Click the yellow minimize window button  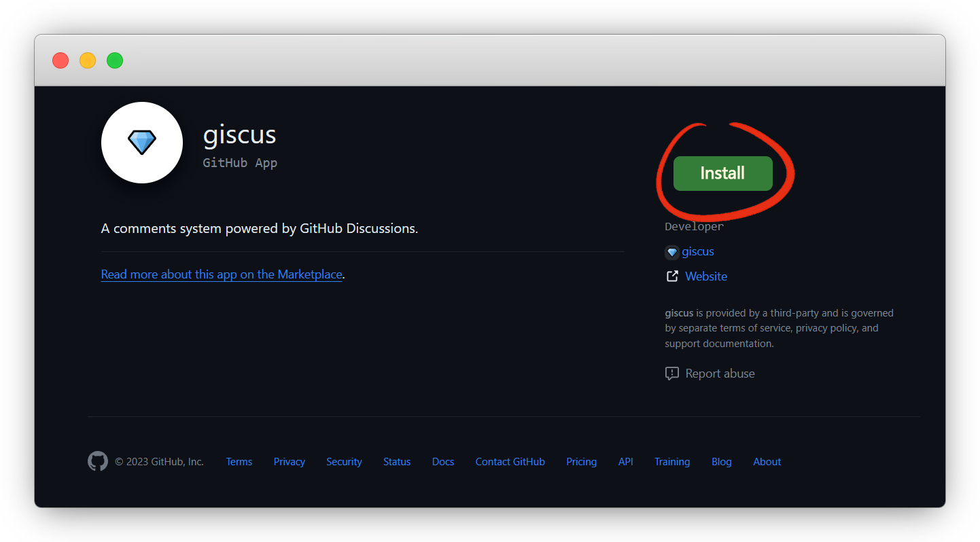(88, 60)
